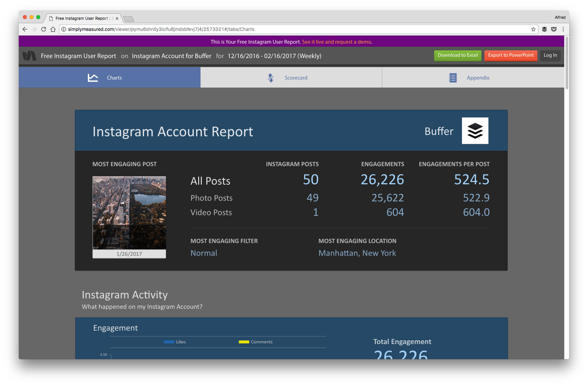Click engagements per post value 524.5
The height and width of the screenshot is (386, 588).
(472, 180)
